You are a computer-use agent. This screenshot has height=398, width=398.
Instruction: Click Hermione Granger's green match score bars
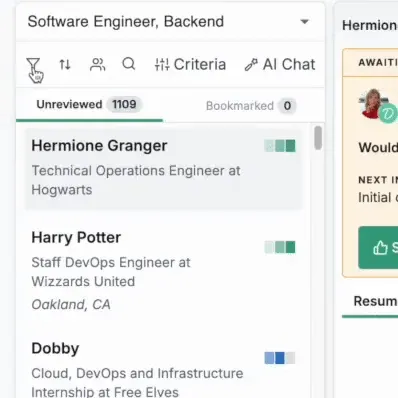(x=280, y=146)
